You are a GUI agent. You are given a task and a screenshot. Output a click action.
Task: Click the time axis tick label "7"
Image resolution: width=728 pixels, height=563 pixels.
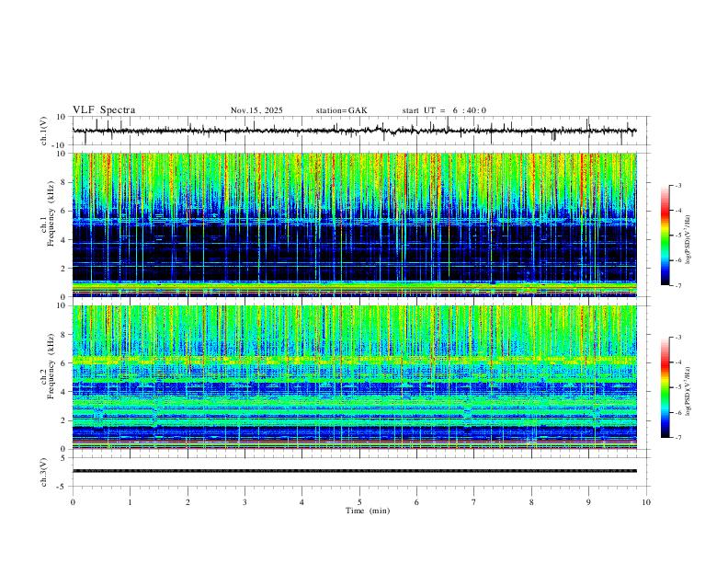[x=474, y=502]
